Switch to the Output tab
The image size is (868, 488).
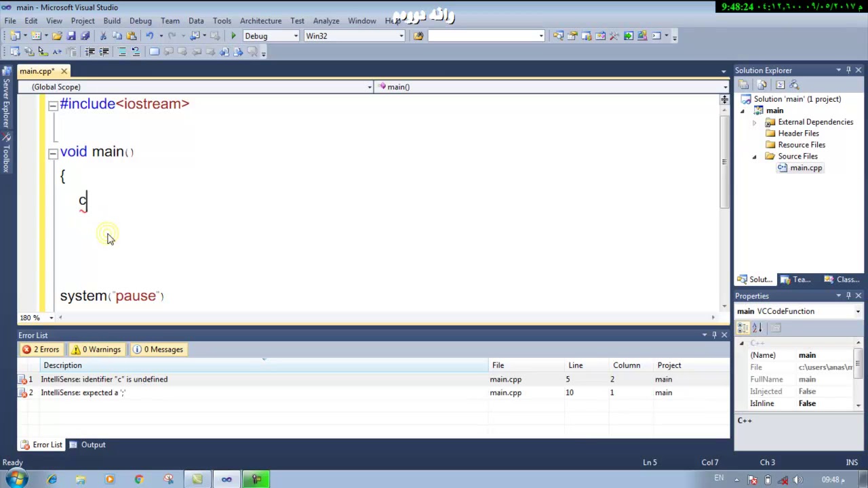(87, 445)
